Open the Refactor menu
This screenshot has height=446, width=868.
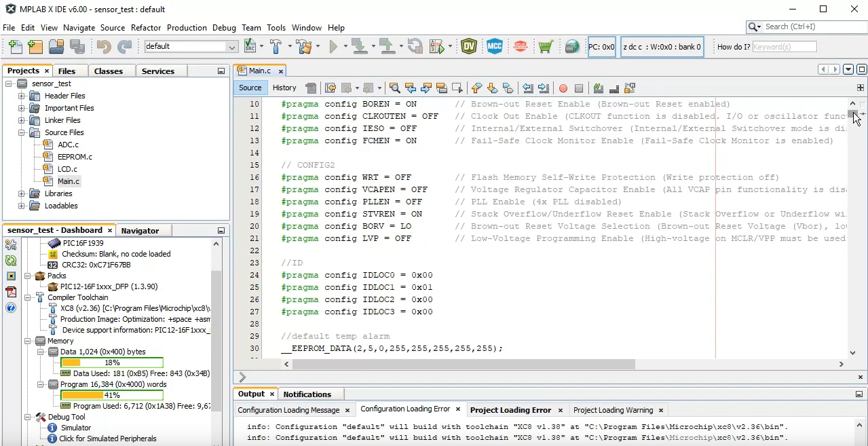[146, 28]
